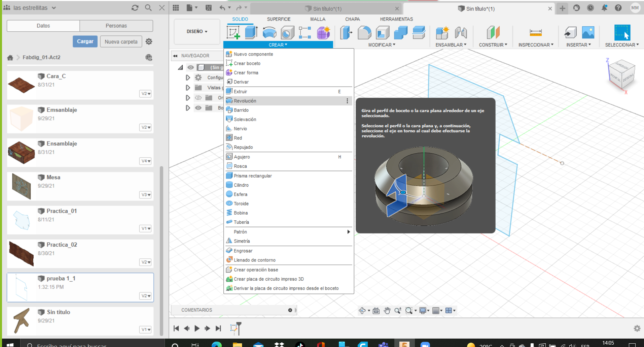Select the Extrude tool in toolbar
644x347 pixels.
(x=251, y=33)
